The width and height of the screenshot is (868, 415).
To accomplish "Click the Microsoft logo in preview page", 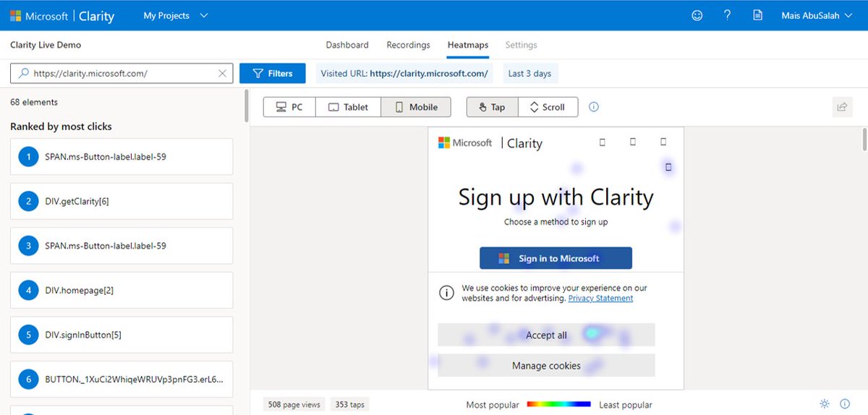I will click(x=465, y=143).
